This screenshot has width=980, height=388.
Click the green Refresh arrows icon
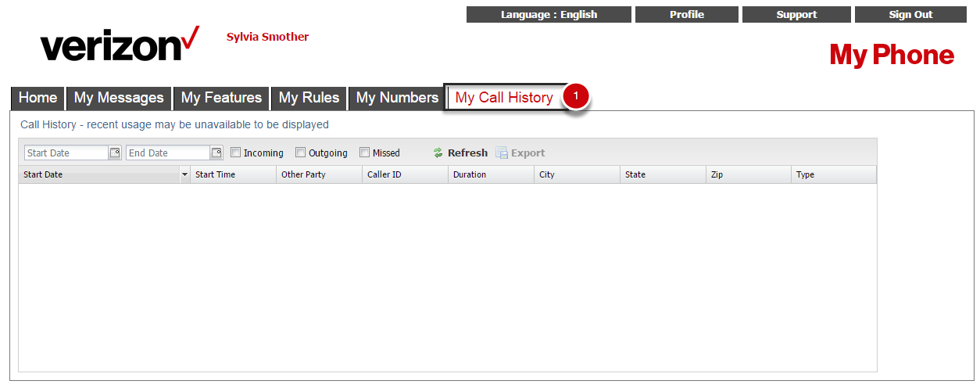(438, 153)
